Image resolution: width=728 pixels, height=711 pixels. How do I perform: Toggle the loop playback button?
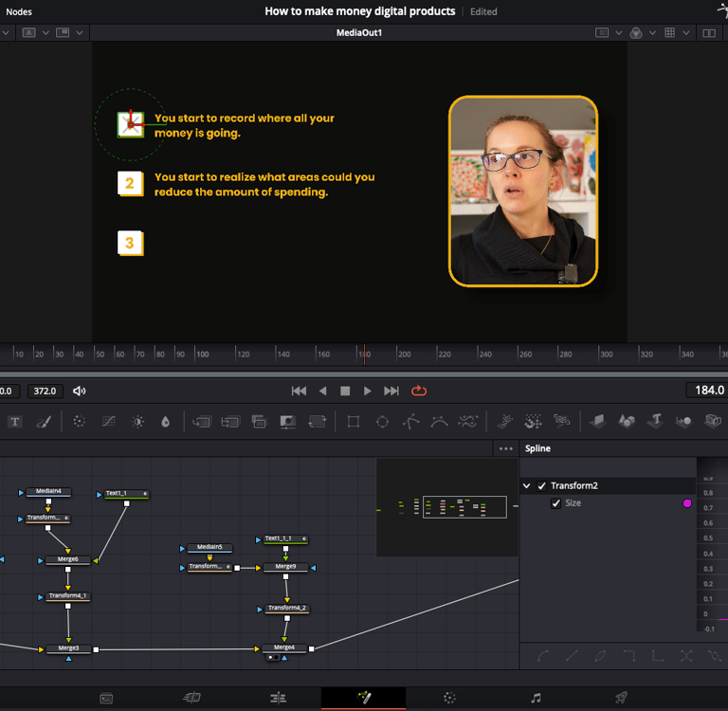(419, 391)
